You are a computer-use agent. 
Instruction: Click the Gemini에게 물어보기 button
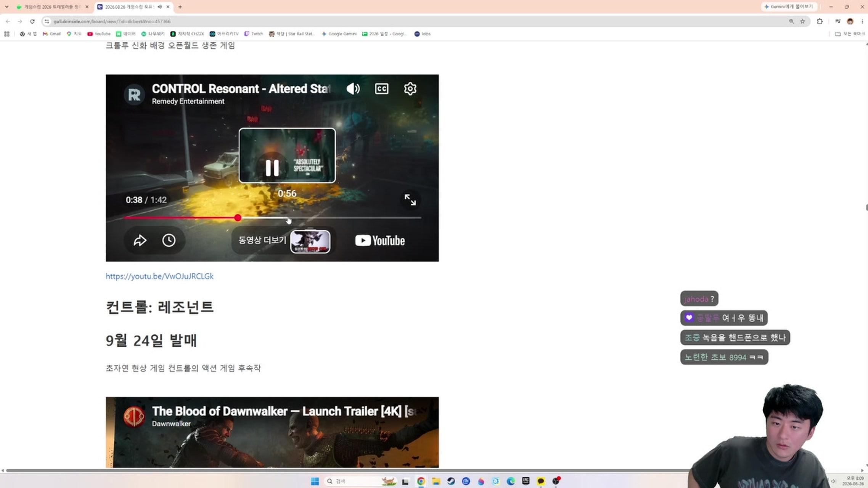point(788,7)
